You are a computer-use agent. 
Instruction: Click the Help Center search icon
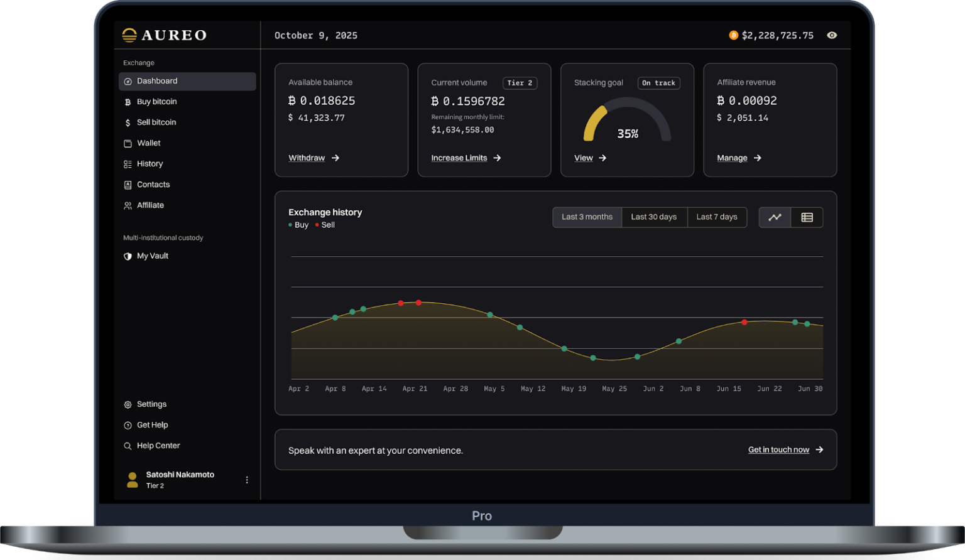click(x=128, y=446)
